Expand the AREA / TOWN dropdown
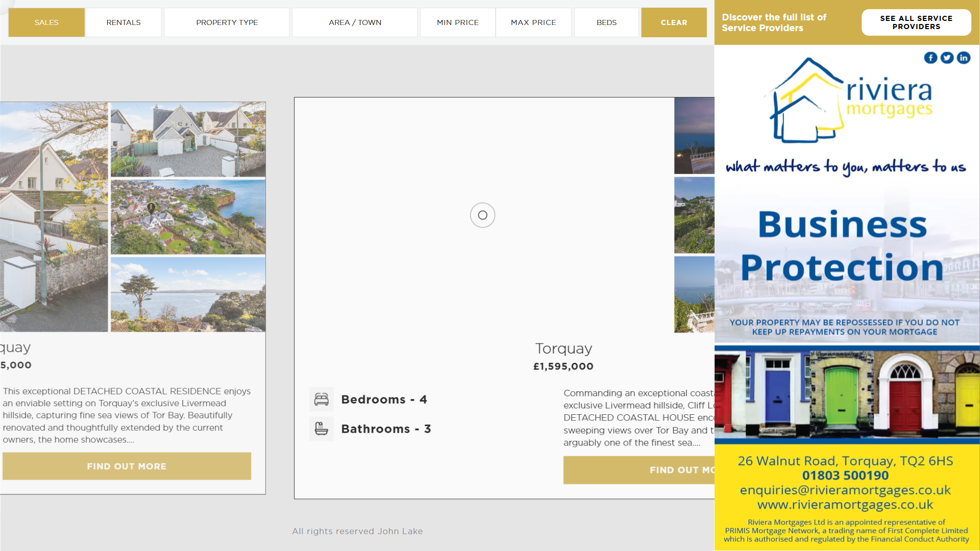The height and width of the screenshot is (551, 980). [x=355, y=22]
